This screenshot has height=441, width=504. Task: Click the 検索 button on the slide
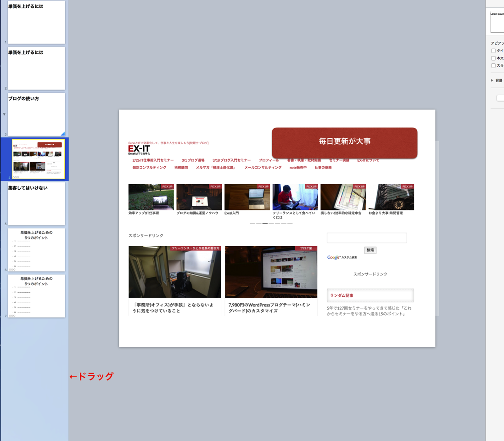click(x=370, y=250)
